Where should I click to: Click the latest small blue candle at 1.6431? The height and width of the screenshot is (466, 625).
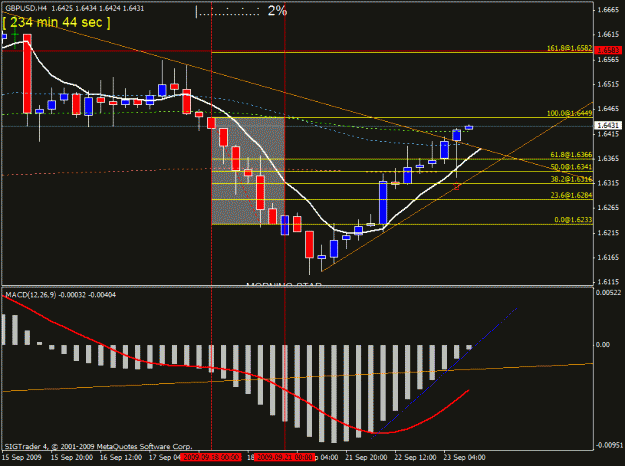(469, 128)
